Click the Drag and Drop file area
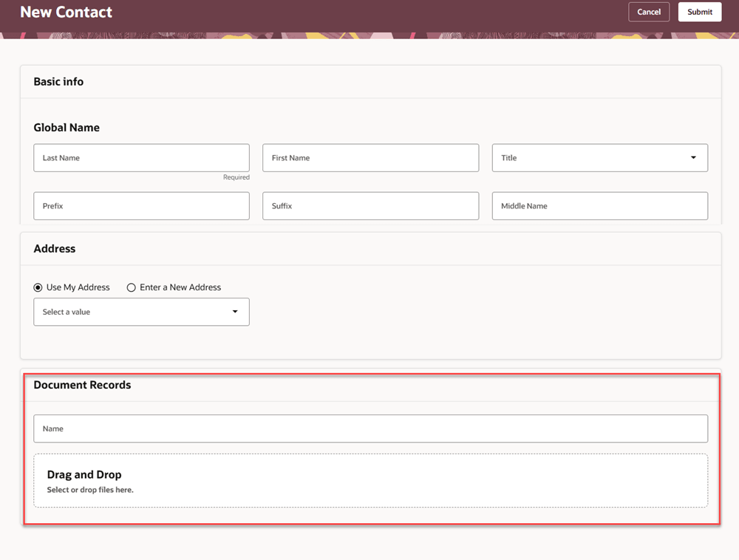The width and height of the screenshot is (739, 560). pos(370,480)
